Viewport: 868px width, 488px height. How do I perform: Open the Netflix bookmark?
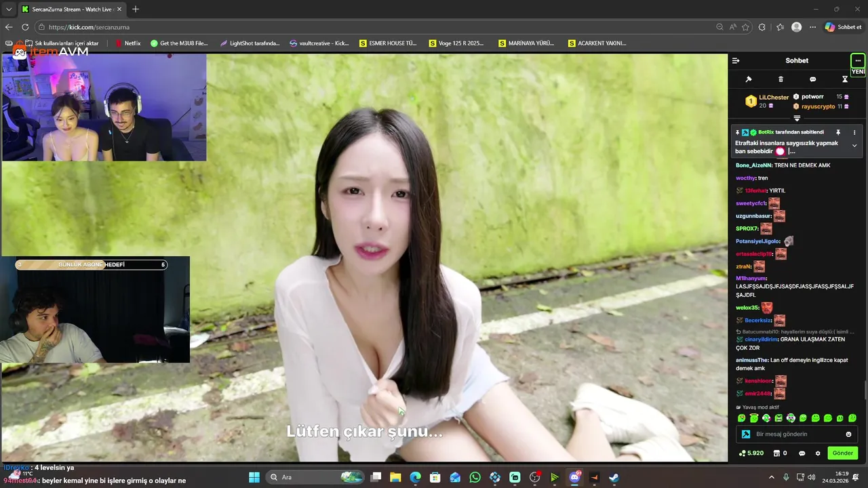coord(128,43)
